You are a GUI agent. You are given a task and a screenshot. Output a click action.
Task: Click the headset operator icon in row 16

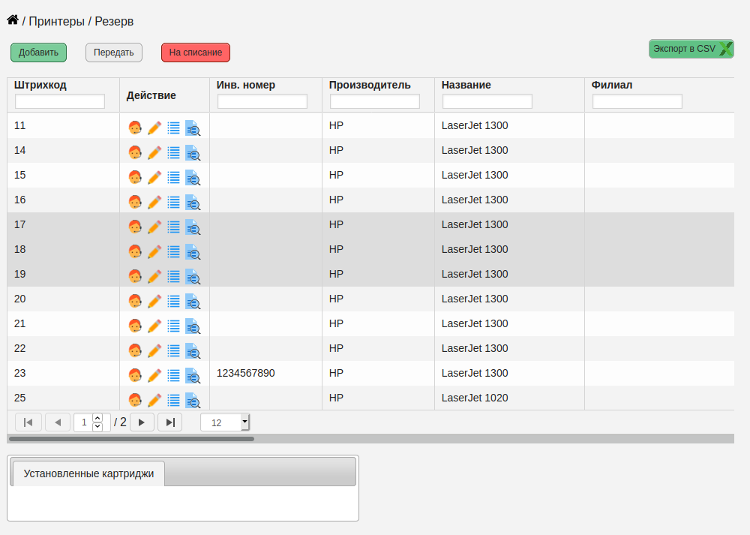point(135,202)
